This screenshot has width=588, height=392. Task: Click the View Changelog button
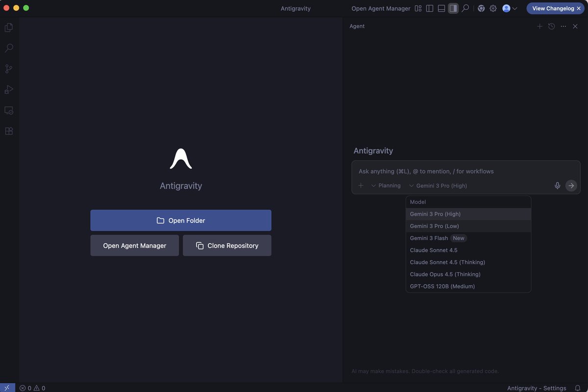click(x=553, y=8)
